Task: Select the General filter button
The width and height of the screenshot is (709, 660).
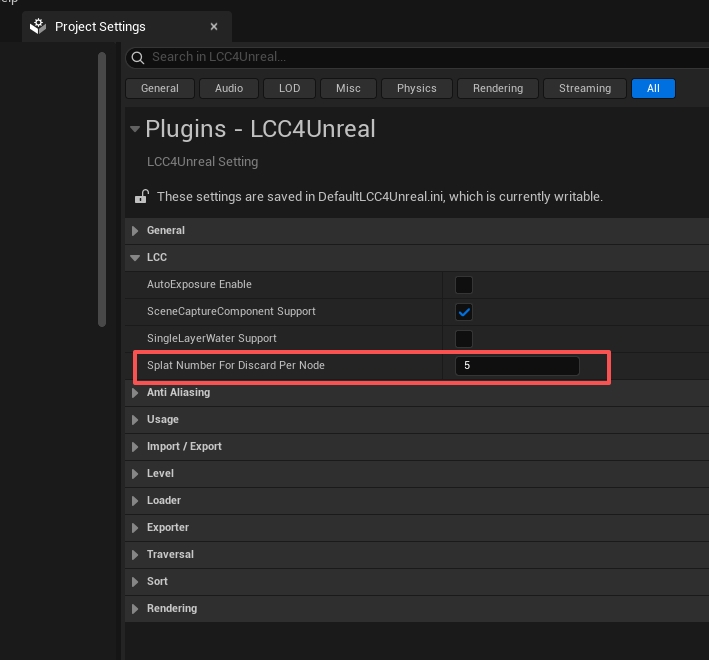Action: [160, 88]
